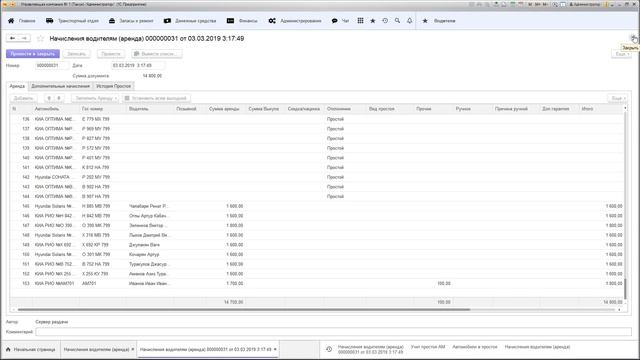
Task: Select the 'Hyundai СОНАТА' cell in row 142
Action: (56, 177)
